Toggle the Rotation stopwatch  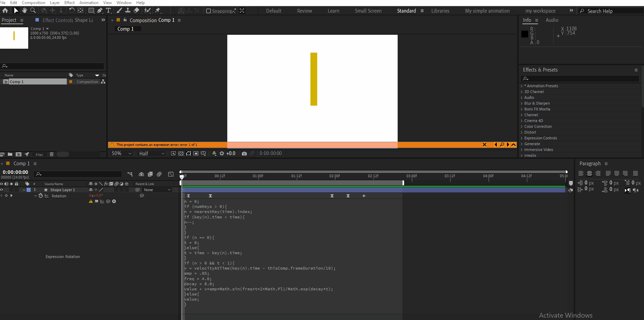click(41, 196)
